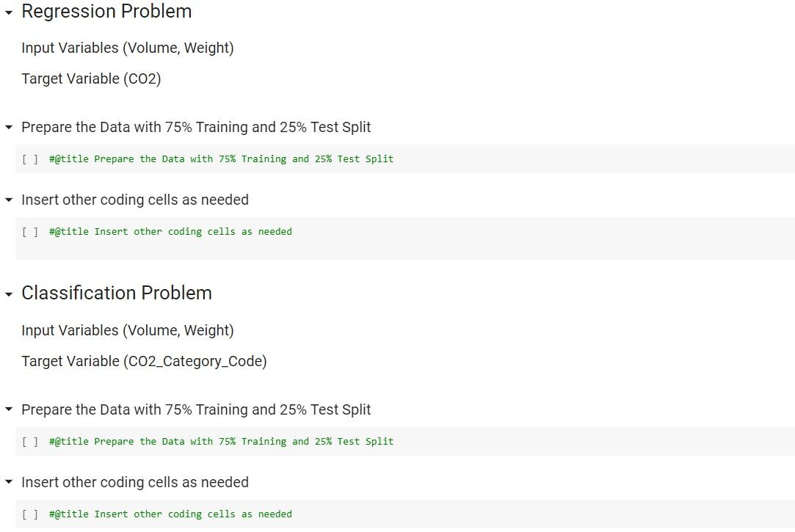Screen dimensions: 795x532
Task: Collapse the classification "Prepare the Data" section
Action: tap(8, 409)
